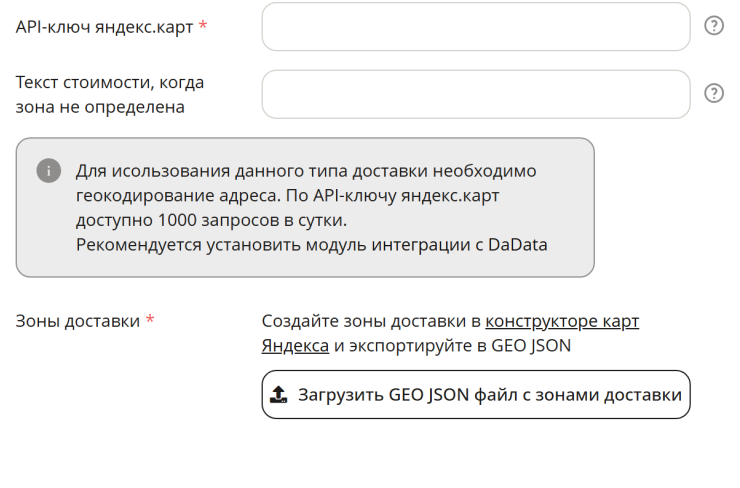Open the конструкторе карт Яндекса link

[x=562, y=321]
